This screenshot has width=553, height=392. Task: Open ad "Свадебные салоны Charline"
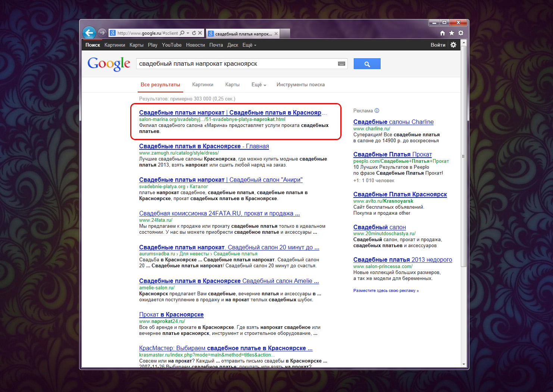pyautogui.click(x=393, y=122)
